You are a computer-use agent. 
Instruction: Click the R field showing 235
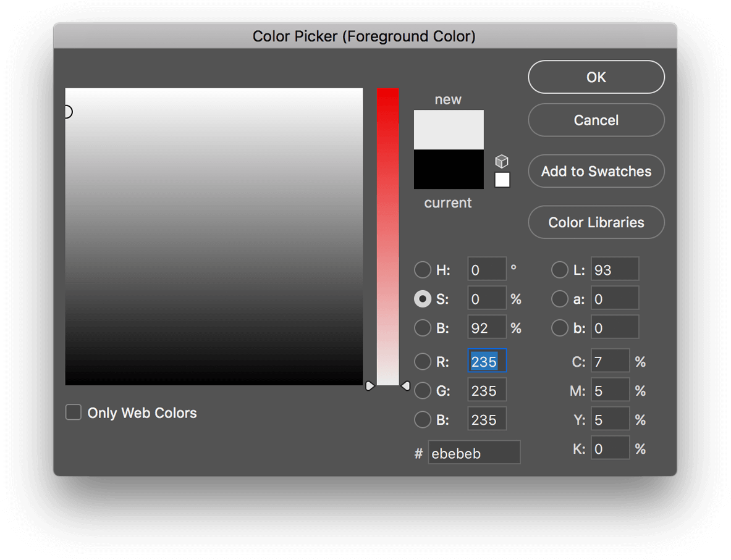pos(487,361)
